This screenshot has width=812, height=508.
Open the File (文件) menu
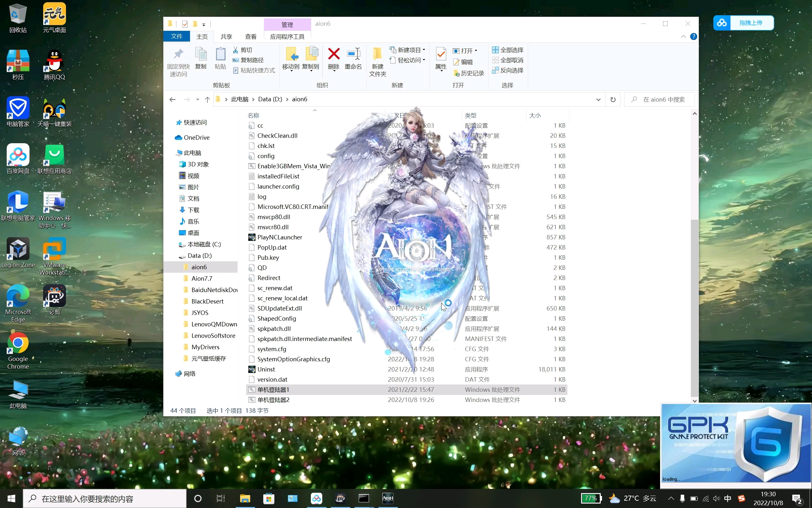[176, 36]
